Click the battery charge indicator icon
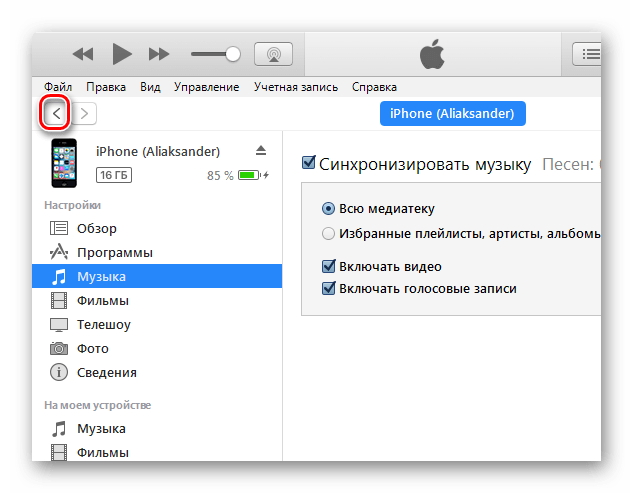 251,175
